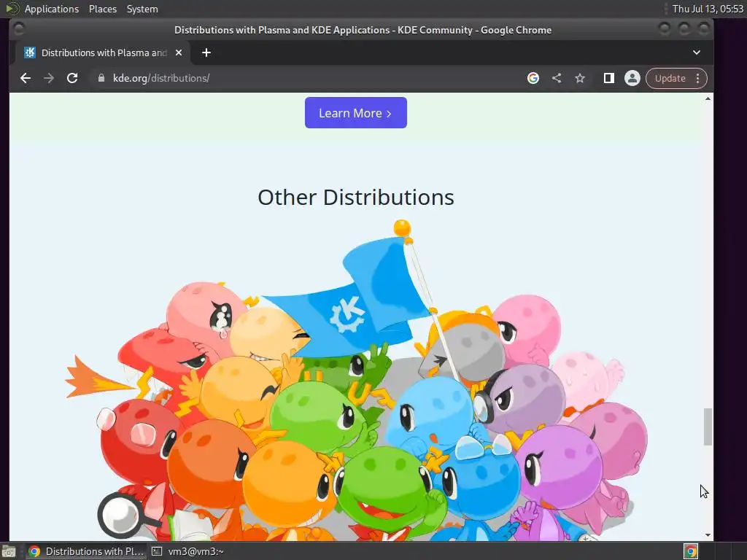747x560 pixels.
Task: Open a new tab with plus button
Action: click(206, 52)
